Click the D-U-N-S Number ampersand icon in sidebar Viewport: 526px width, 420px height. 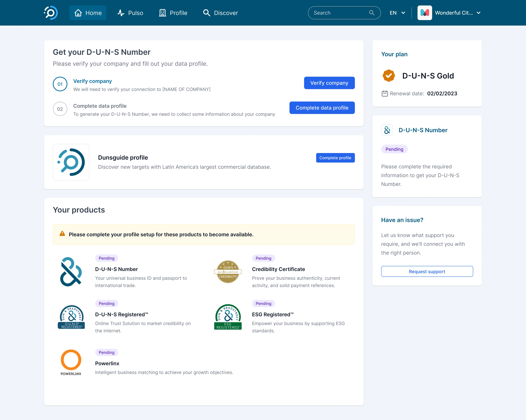coord(387,130)
